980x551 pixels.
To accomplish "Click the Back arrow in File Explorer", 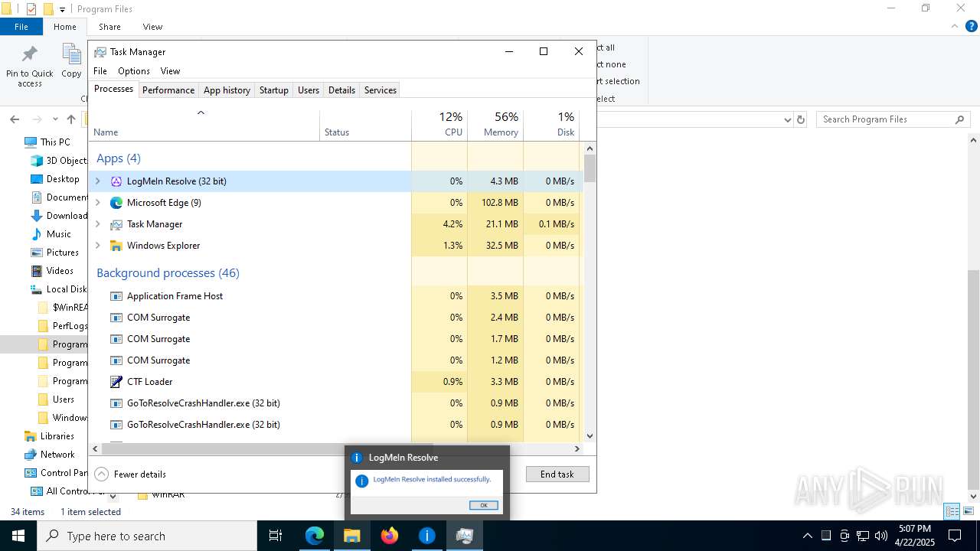I will 15,119.
